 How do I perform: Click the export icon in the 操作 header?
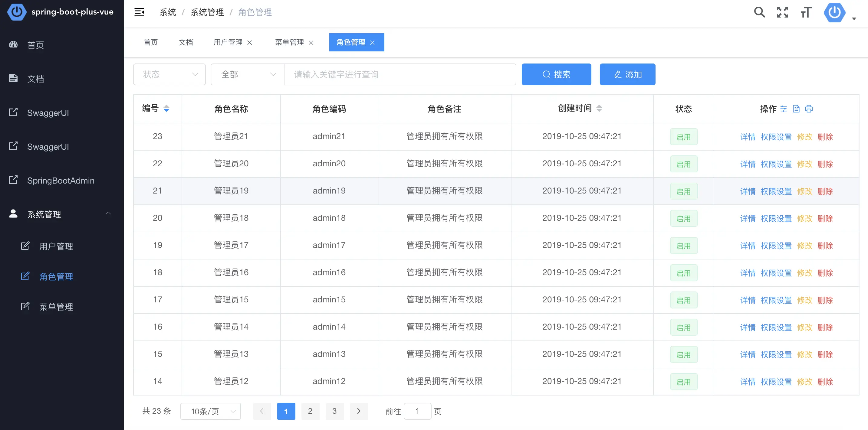797,109
